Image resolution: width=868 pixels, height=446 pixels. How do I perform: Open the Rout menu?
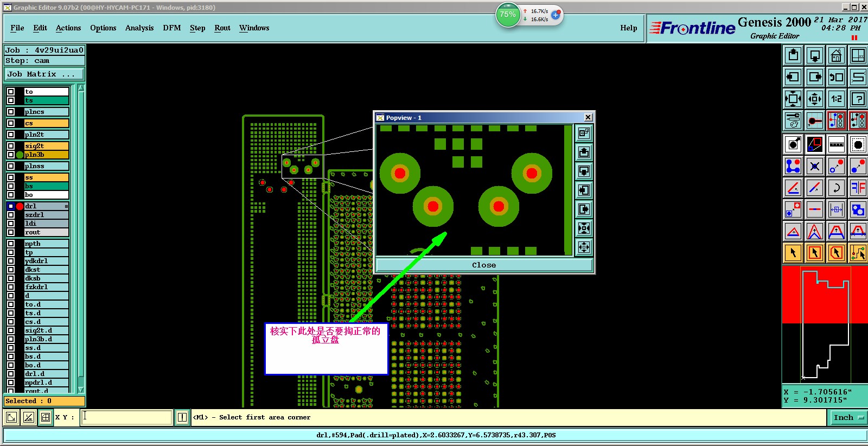click(222, 28)
